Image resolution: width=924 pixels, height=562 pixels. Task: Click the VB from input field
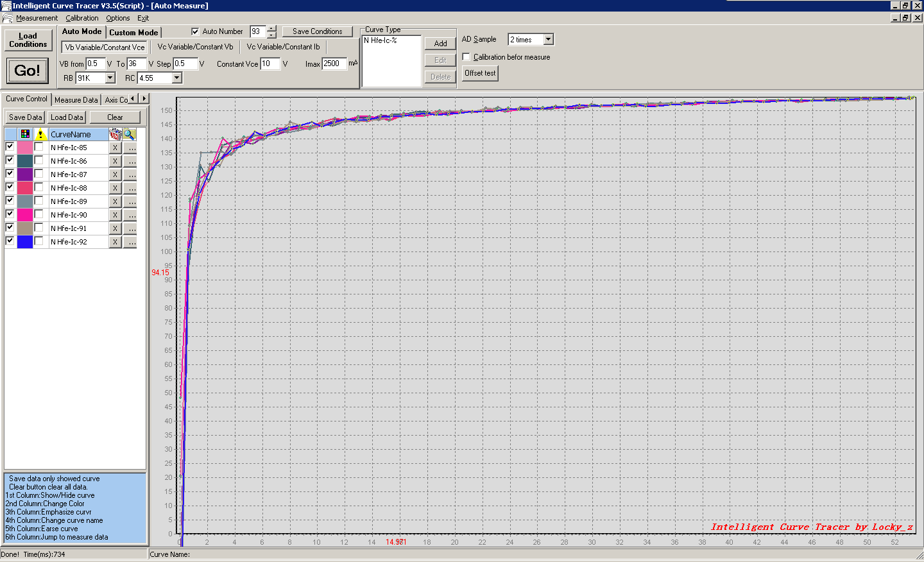tap(96, 64)
